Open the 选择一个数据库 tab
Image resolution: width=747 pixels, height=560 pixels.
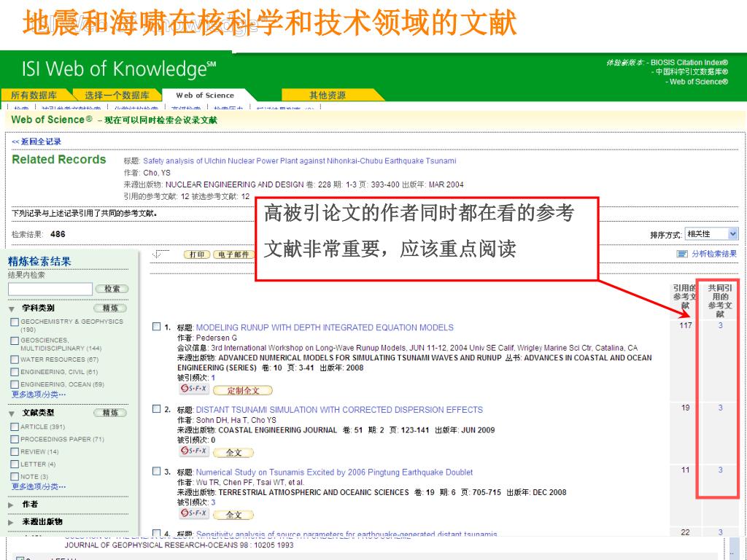(x=117, y=95)
